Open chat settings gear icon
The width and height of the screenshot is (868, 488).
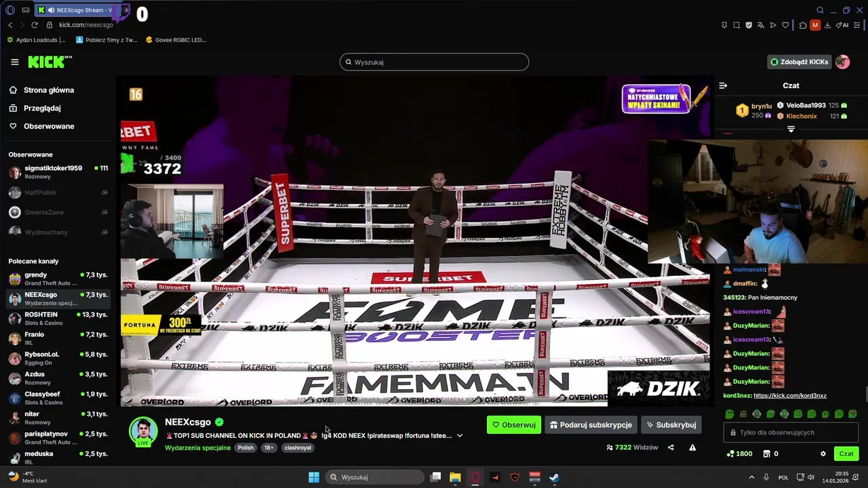pos(823,454)
